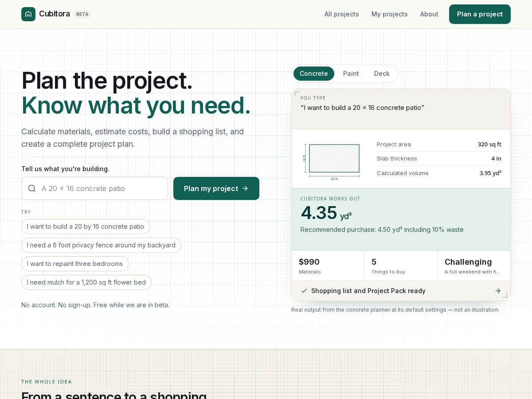Focus the project description input field

coord(94,188)
